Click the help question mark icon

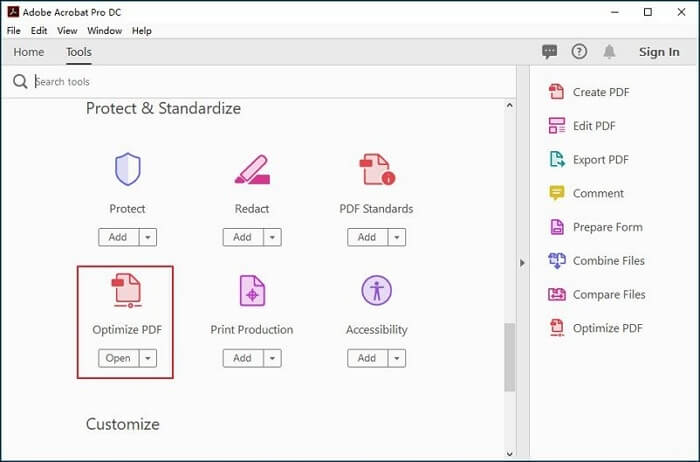579,52
